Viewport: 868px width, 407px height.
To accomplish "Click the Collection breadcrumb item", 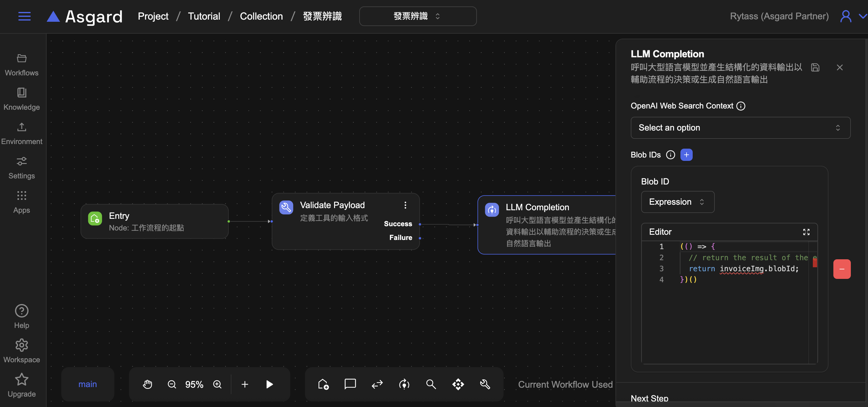I will pos(261,16).
